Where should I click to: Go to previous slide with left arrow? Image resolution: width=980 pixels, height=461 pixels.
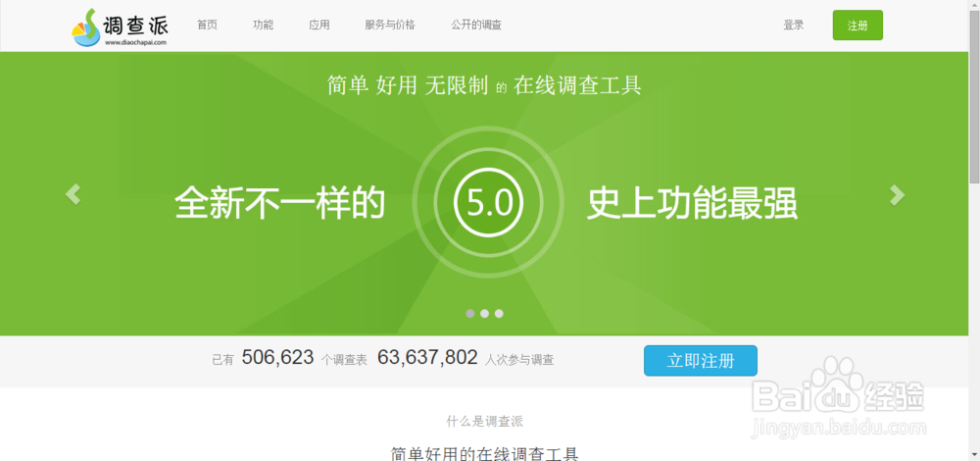pyautogui.click(x=73, y=194)
